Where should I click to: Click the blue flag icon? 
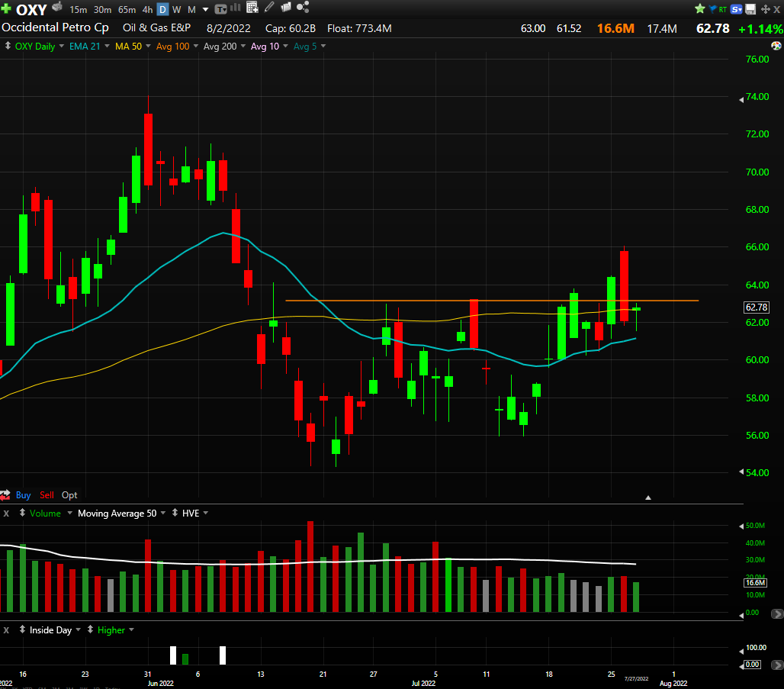coord(713,8)
